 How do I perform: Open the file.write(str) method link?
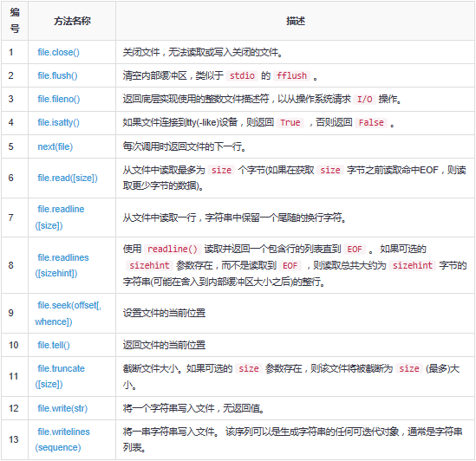point(62,408)
